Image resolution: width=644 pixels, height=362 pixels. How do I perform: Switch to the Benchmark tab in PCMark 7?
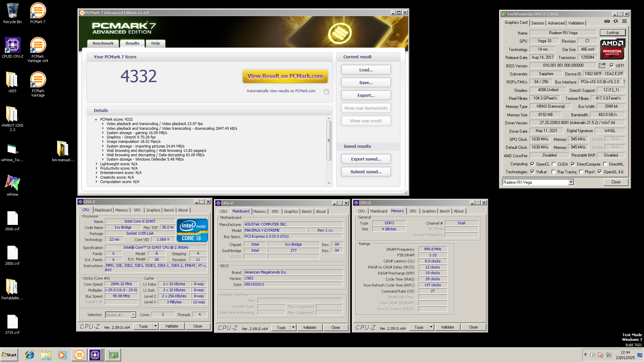click(x=103, y=43)
